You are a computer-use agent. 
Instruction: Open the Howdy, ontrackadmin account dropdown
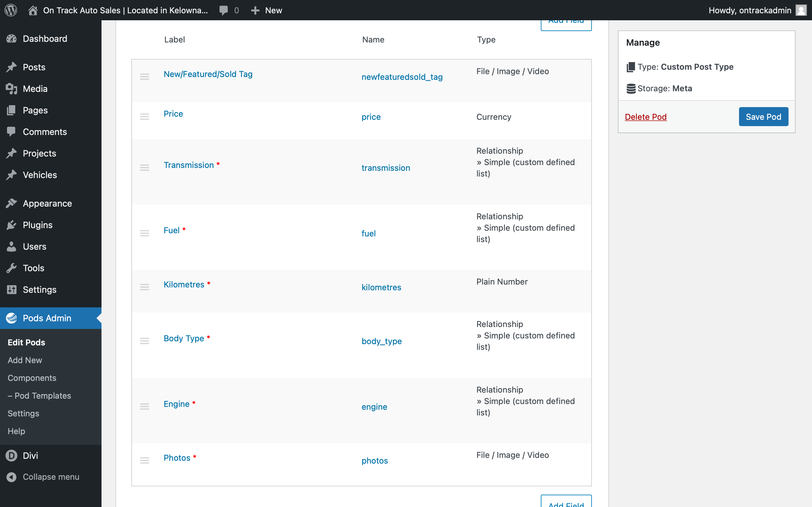[x=750, y=10]
